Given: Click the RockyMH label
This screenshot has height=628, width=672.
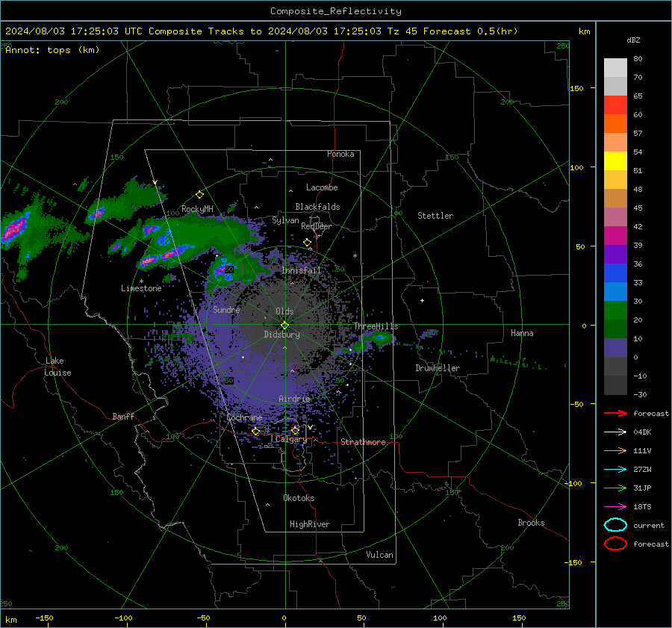Looking at the screenshot, I should coord(197,209).
